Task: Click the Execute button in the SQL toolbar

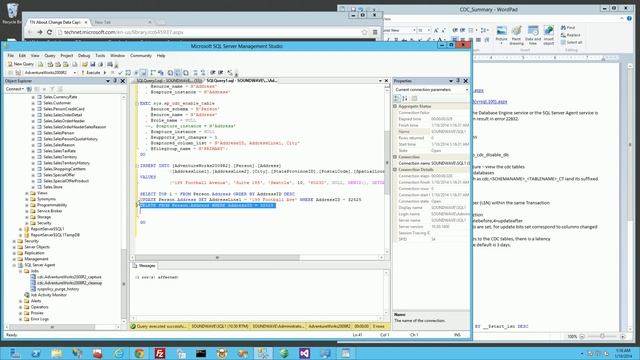Action: click(91, 73)
